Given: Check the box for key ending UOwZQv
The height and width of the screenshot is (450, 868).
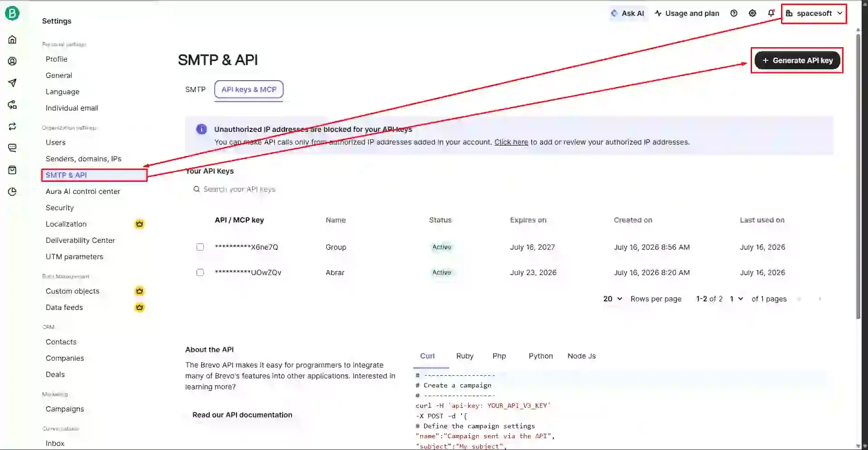Looking at the screenshot, I should (x=200, y=272).
